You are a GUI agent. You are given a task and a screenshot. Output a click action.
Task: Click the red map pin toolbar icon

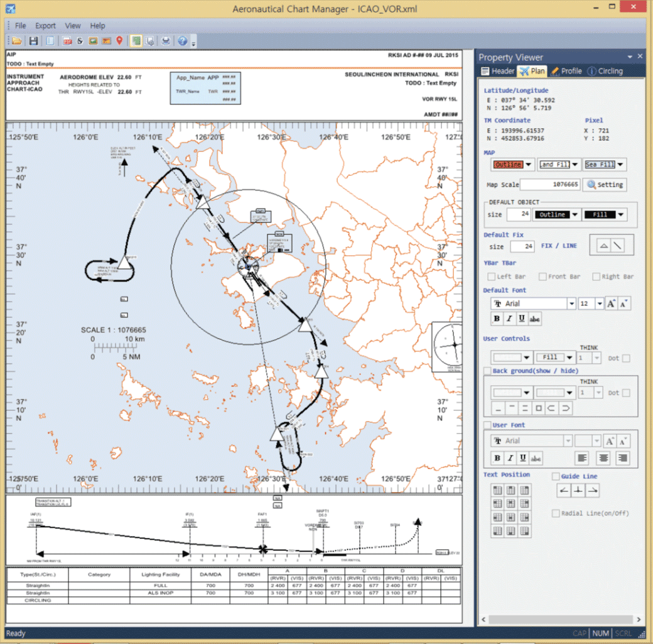click(119, 41)
